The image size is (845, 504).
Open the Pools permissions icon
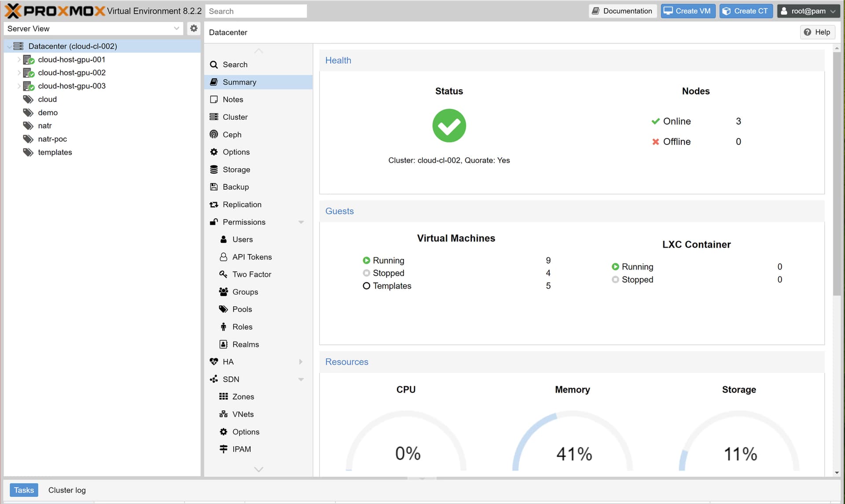(224, 309)
